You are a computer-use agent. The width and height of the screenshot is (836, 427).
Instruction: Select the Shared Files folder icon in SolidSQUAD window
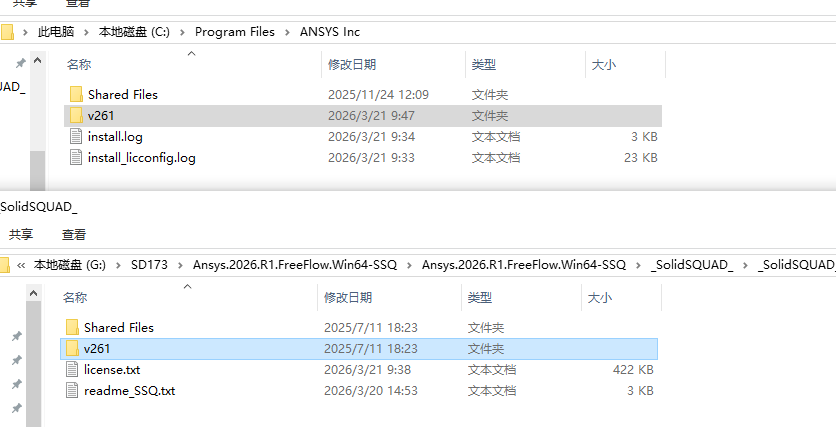72,327
